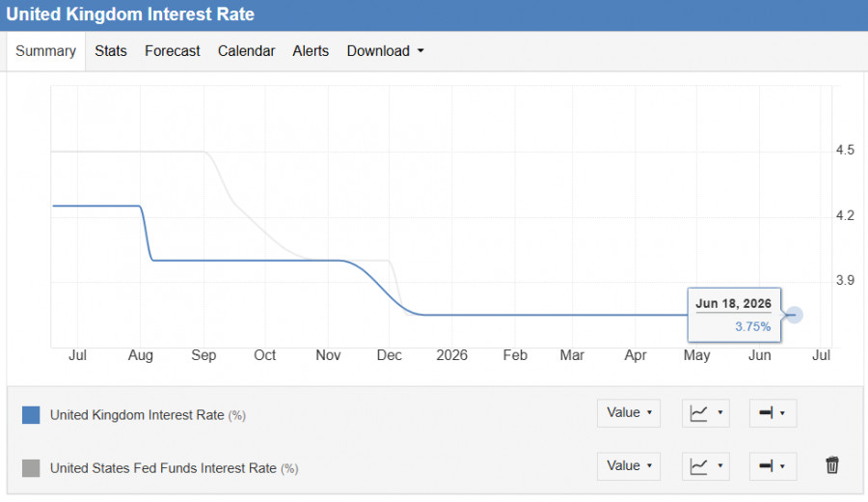
Task: Open chart type icon for Fed Funds series
Action: [705, 466]
